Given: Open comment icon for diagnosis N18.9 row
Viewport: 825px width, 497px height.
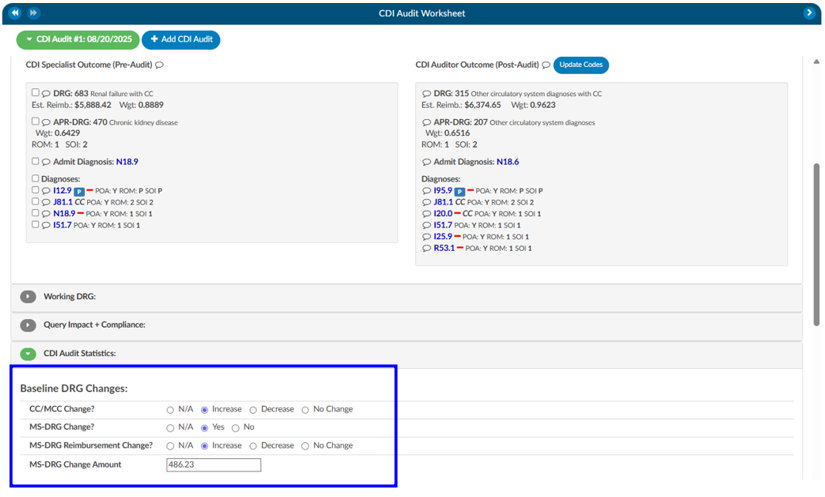Looking at the screenshot, I should point(46,214).
